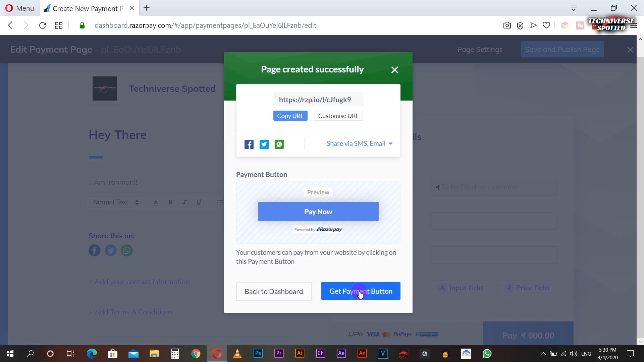Expand Share via SMS, Email dropdown

click(x=359, y=144)
